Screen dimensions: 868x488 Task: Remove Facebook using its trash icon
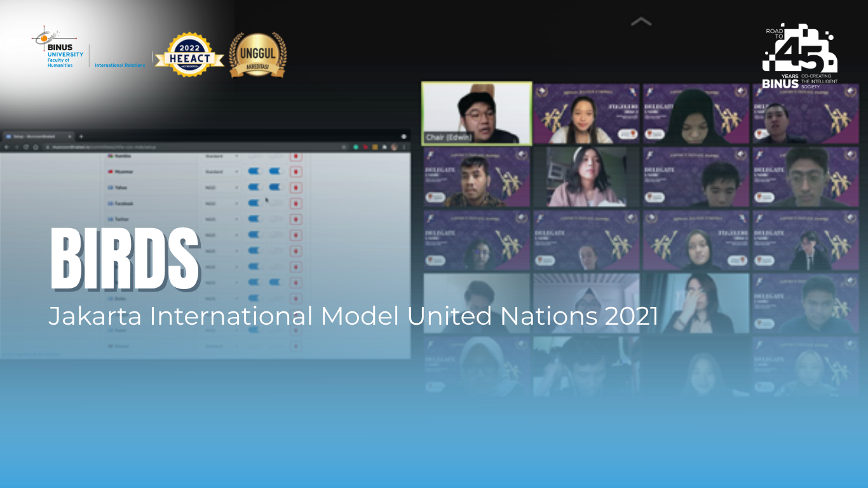click(x=295, y=203)
